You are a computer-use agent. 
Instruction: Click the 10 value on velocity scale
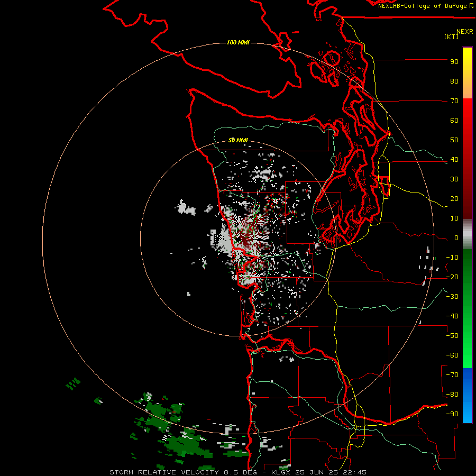[x=454, y=218]
